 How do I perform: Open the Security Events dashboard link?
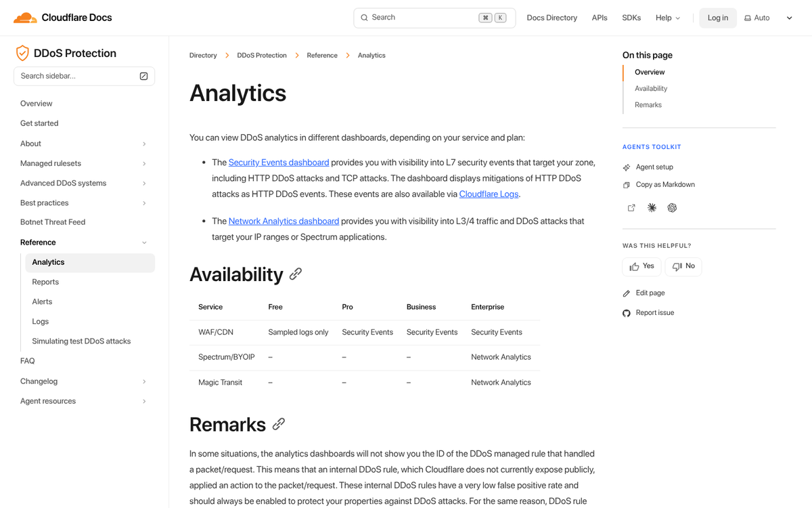(x=279, y=163)
